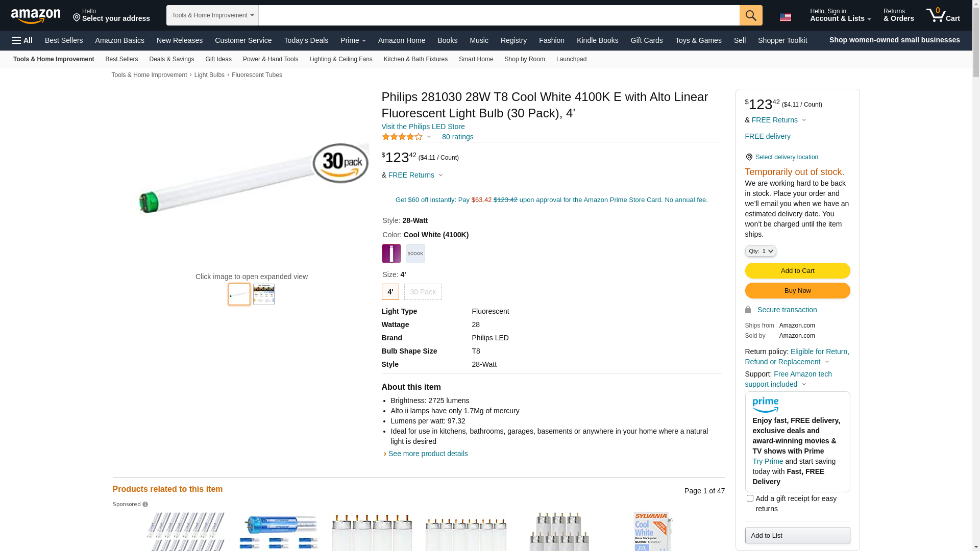Click the Amazon logo
Screen dimensions: 980x551
coord(36,16)
